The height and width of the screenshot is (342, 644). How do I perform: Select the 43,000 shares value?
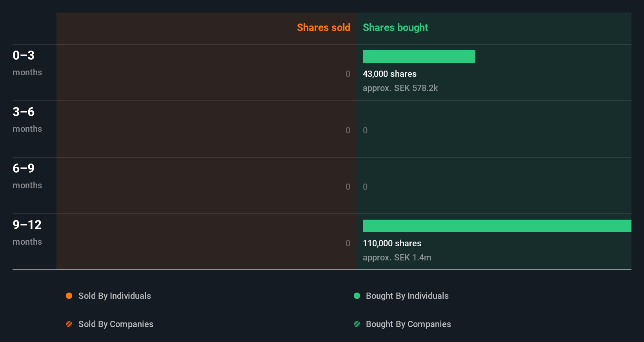pos(389,74)
